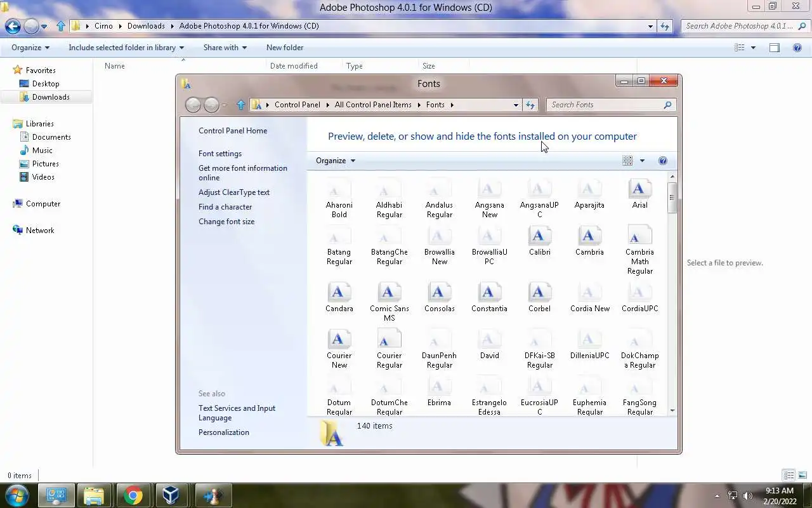Select Cordia New font
Viewport: 812px width, 508px height.
(x=589, y=298)
